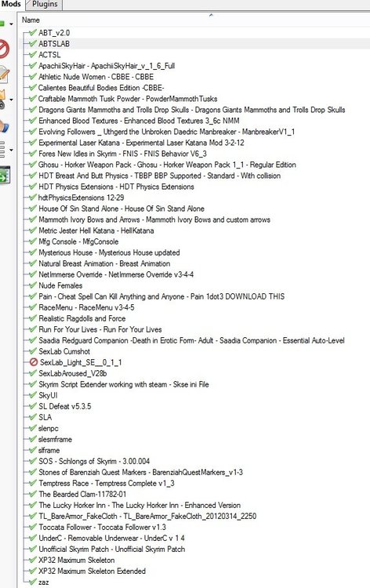Select Temptress Race - Temptress Complete v1_3
Viewport: 370px width, 588px height.
coord(107,483)
